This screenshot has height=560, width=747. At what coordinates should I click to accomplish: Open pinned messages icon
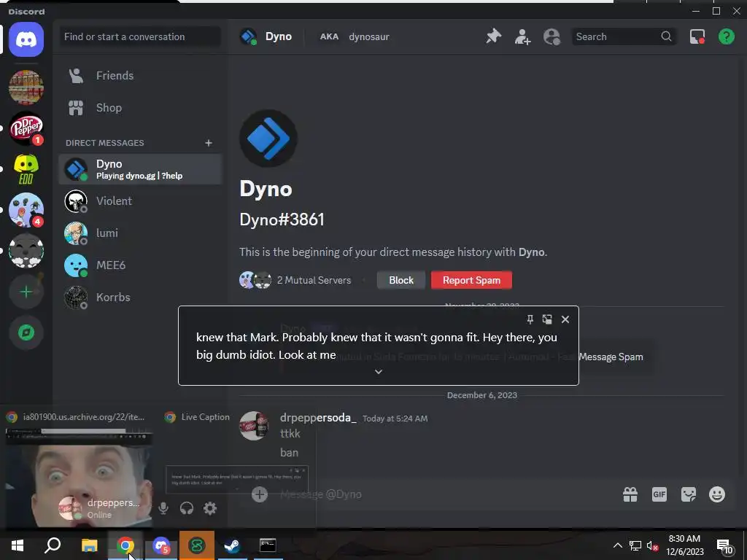pyautogui.click(x=494, y=36)
